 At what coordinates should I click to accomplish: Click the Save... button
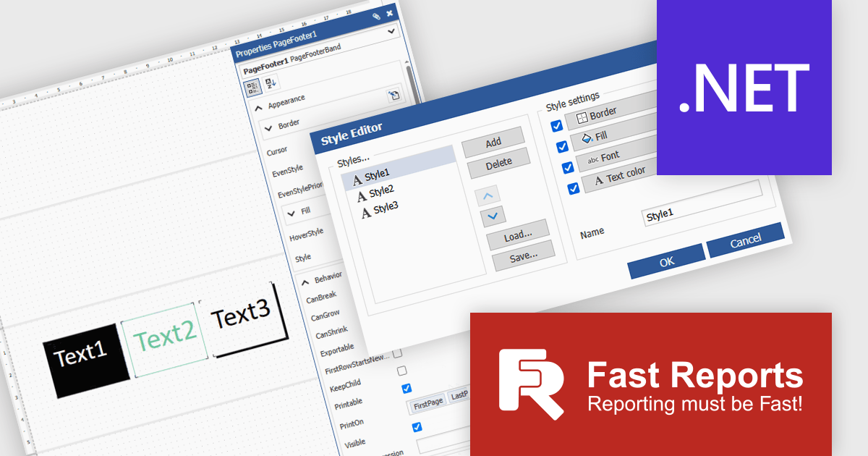tap(524, 256)
